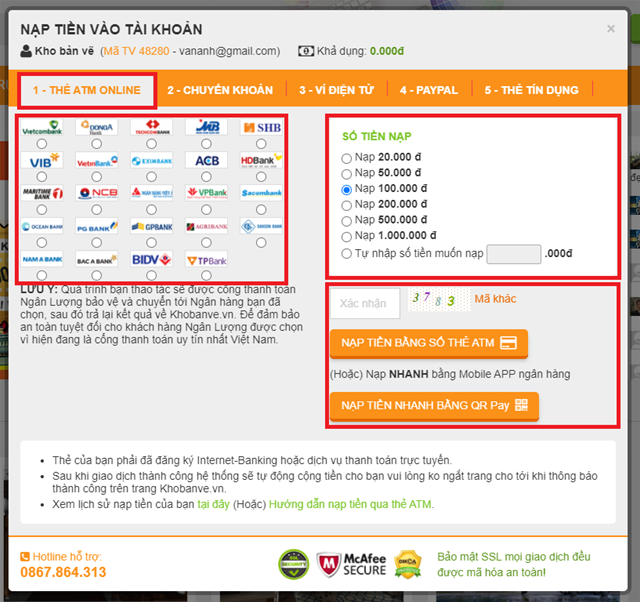Click the 'Mã TV 48280' member code

(x=136, y=51)
